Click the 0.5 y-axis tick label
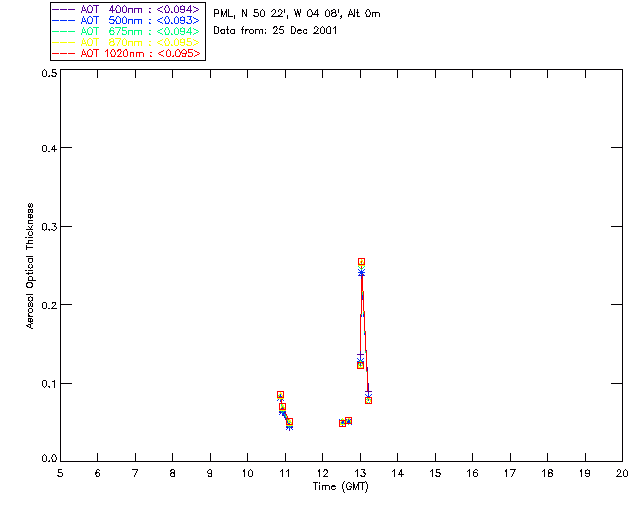This screenshot has width=640, height=512. (x=49, y=73)
